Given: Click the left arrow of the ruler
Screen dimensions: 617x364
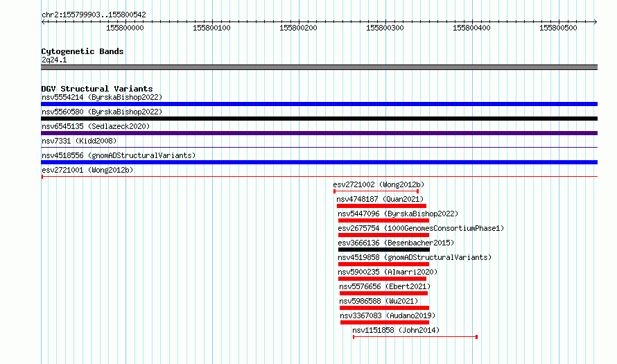Looking at the screenshot, I should 43,22.
